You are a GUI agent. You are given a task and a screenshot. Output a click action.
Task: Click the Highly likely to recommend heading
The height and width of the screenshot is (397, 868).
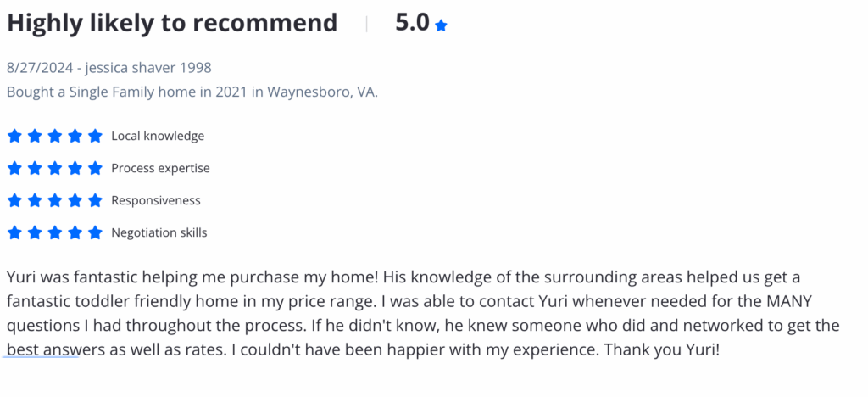pos(172,23)
